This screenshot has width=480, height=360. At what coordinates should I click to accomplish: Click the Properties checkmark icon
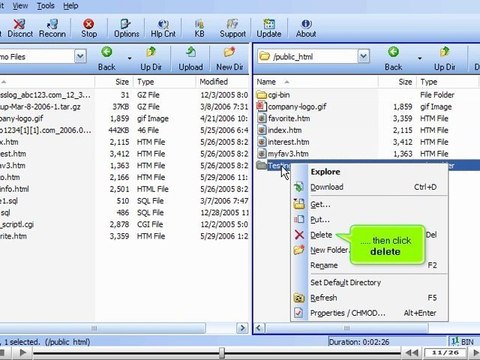299,313
